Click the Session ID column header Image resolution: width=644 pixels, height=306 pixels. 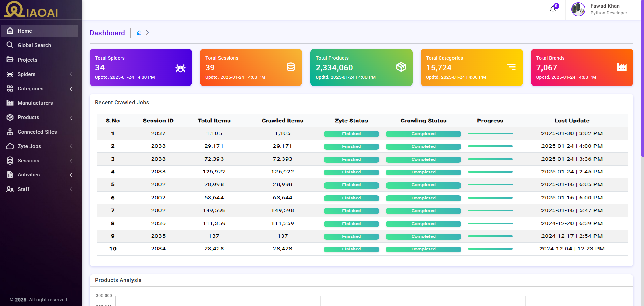(x=158, y=121)
